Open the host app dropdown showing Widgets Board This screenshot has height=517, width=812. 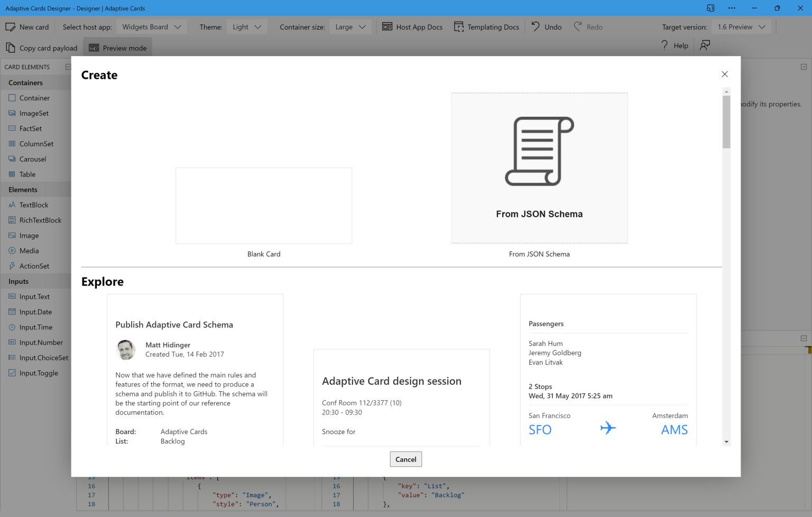pos(151,26)
